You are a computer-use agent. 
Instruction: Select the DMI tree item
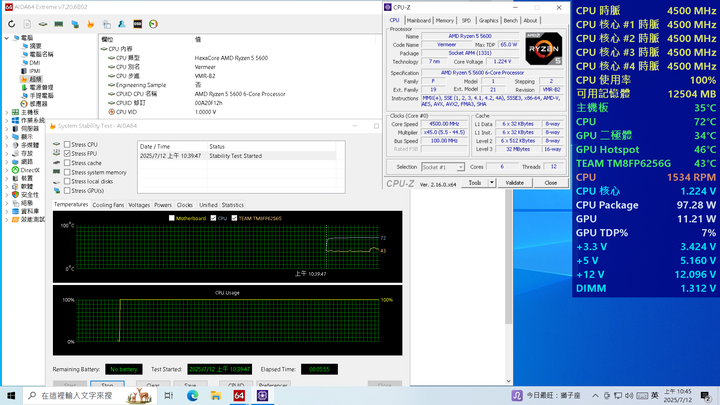34,62
